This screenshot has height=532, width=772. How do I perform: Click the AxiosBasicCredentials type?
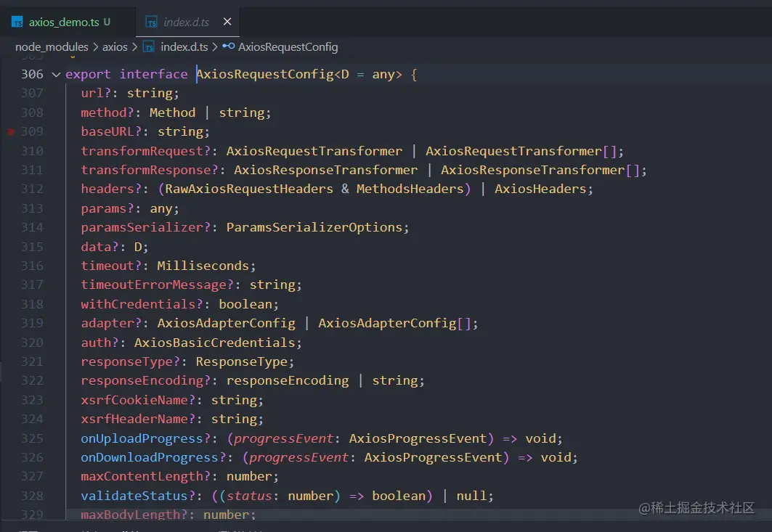215,343
